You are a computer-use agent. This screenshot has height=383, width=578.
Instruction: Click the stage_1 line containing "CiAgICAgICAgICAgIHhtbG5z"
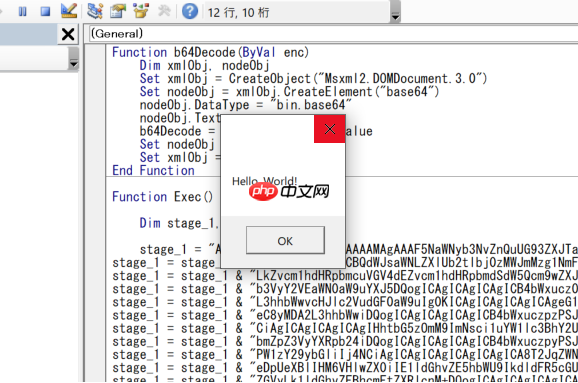[345, 328]
